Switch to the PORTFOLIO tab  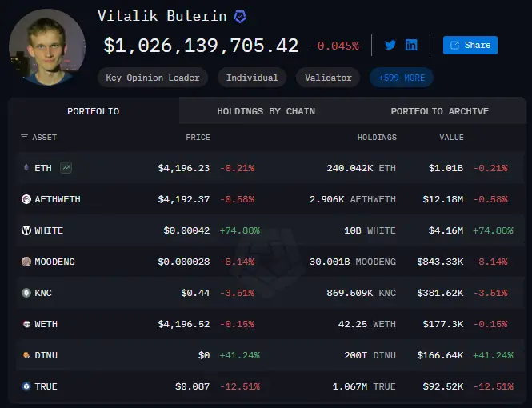(94, 111)
